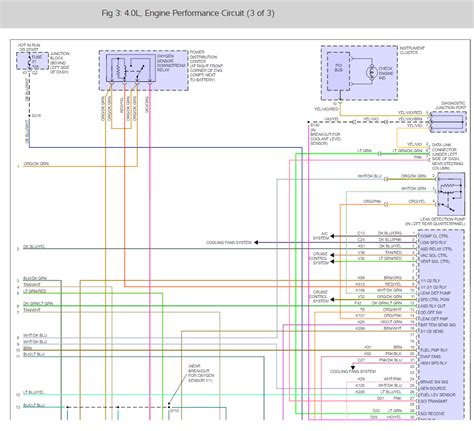
Task: Click the 'Fuel Pmp Rly' pin label
Action: 434,350
